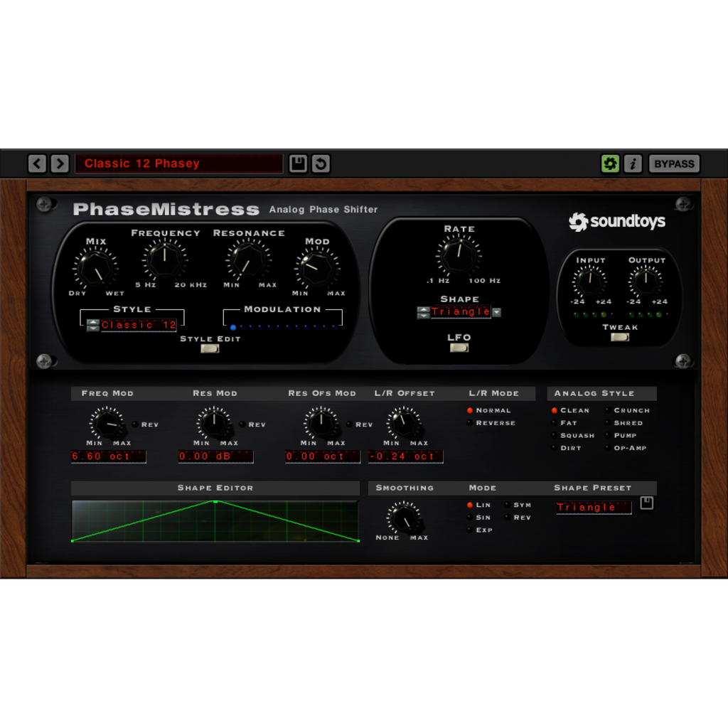728x728 pixels.
Task: Toggle the LFO switch
Action: (x=459, y=347)
